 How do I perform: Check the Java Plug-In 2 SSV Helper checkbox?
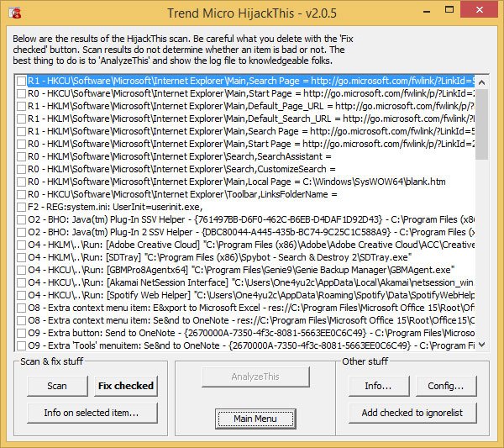point(22,232)
